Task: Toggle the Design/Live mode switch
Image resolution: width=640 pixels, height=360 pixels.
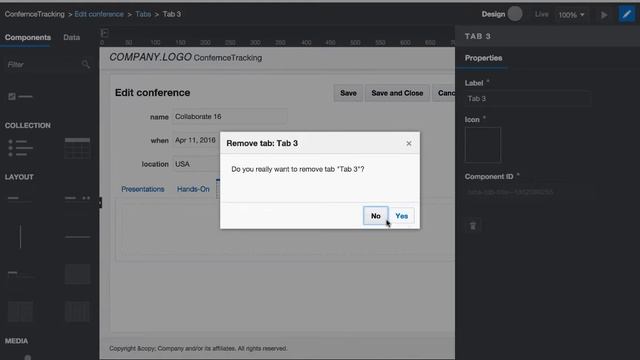Action: point(515,14)
